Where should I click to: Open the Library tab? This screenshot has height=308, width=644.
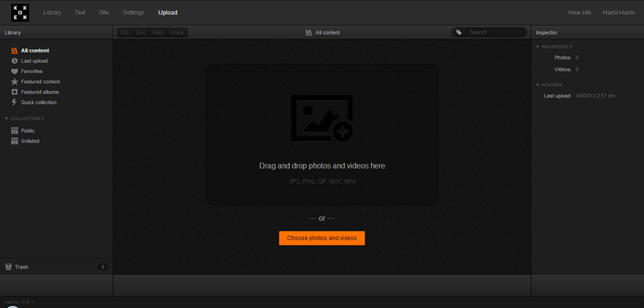(x=52, y=12)
